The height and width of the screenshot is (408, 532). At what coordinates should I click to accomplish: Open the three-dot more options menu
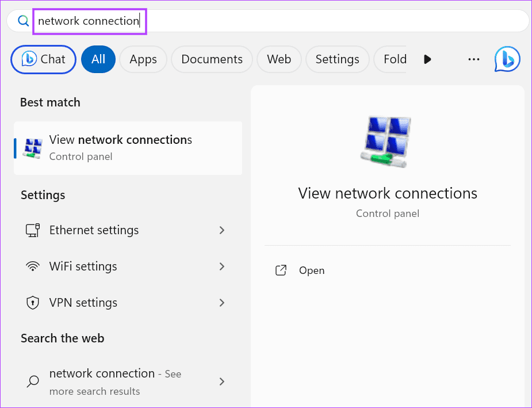click(x=473, y=59)
